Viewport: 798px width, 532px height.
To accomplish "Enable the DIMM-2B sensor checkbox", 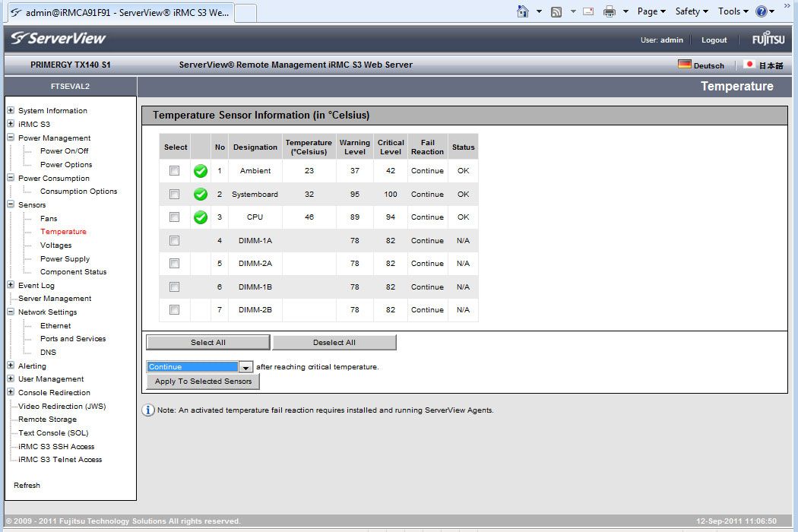I will coord(174,309).
